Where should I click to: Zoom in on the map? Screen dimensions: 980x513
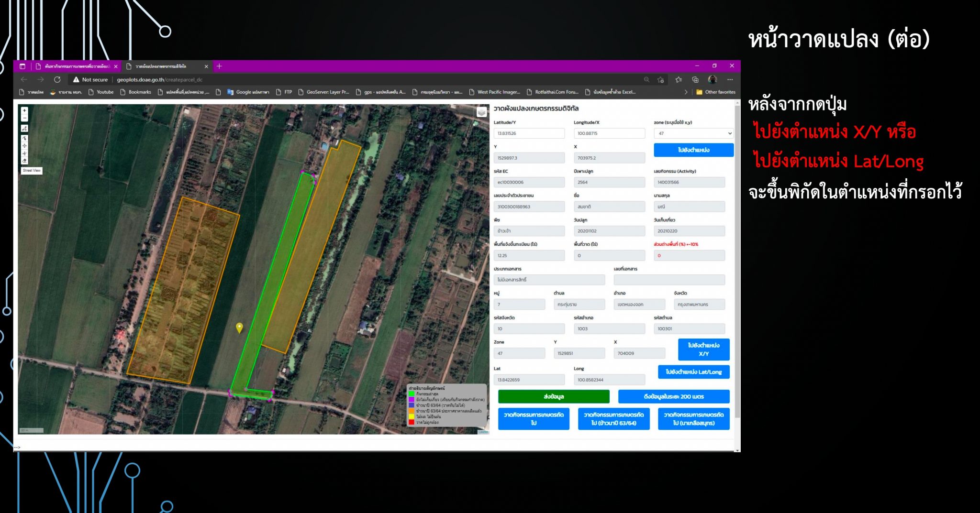click(x=24, y=110)
